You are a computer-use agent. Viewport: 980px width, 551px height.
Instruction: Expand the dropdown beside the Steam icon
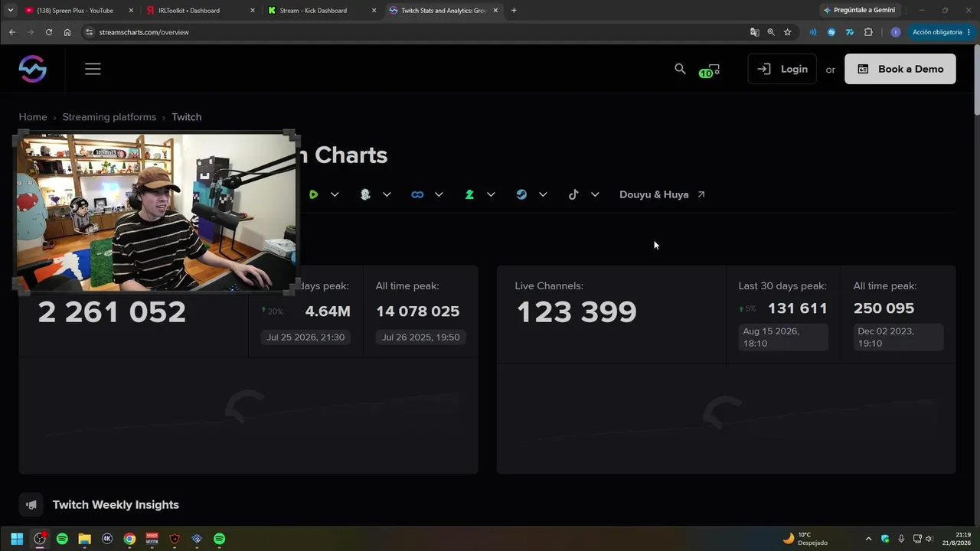pos(543,194)
